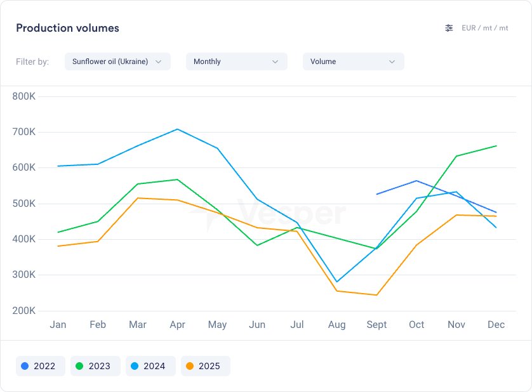Open the chart settings sliders icon
This screenshot has width=532, height=392.
pyautogui.click(x=449, y=28)
